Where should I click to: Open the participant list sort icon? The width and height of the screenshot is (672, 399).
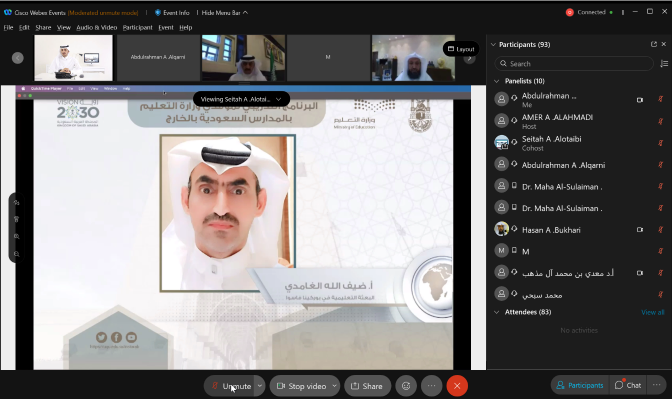[x=664, y=63]
